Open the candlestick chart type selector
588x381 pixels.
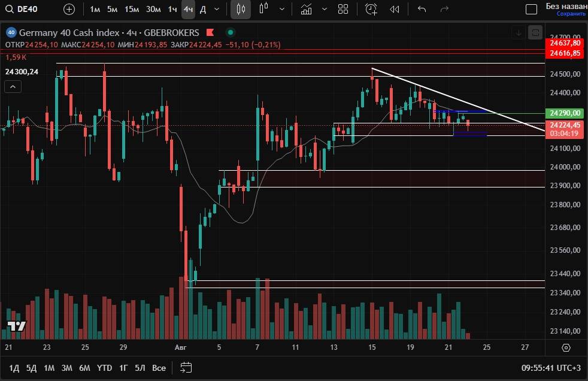(x=241, y=9)
